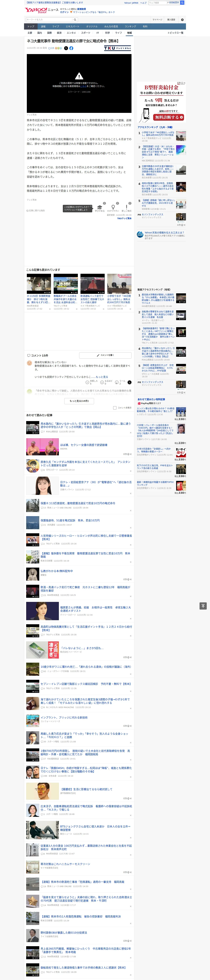Viewport: 210px width, 980px height.
Task: Open the 有料 tab
Action: tap(145, 27)
